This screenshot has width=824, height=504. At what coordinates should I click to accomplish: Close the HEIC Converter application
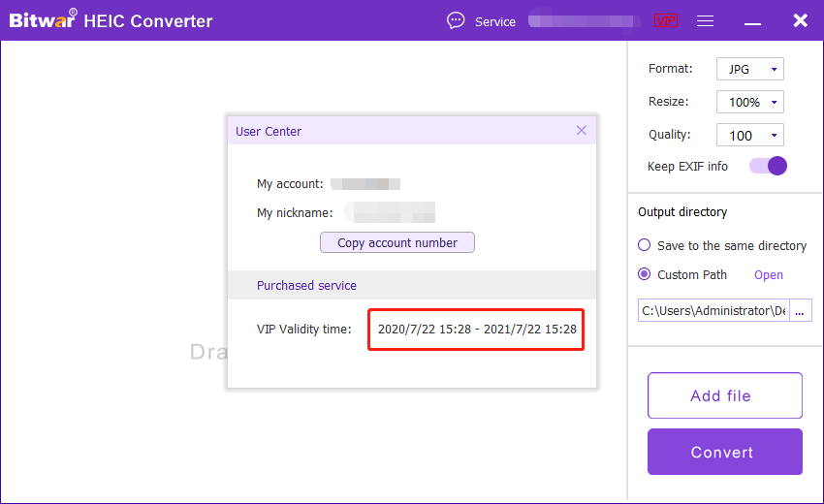800,20
